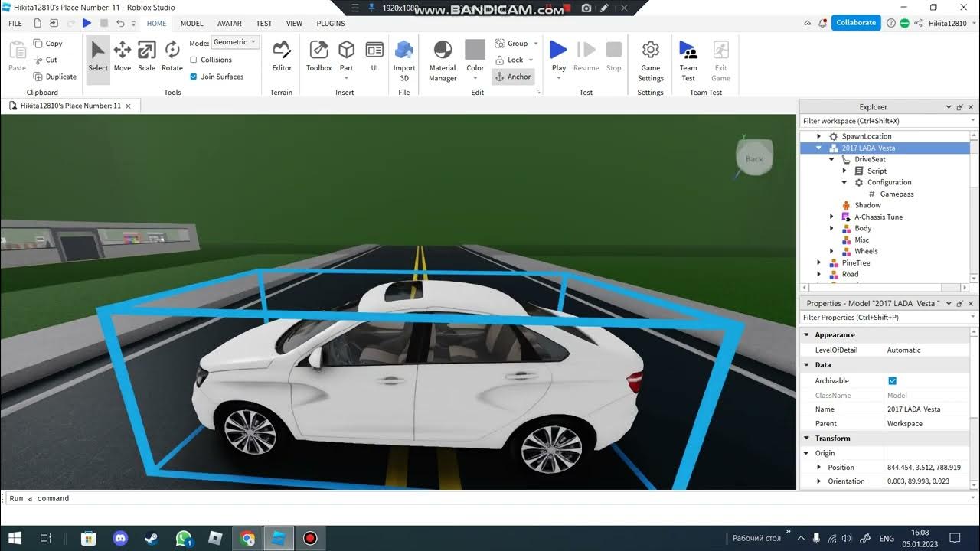This screenshot has height=551, width=980.
Task: Open the Play dropdown arrow
Action: [x=559, y=78]
